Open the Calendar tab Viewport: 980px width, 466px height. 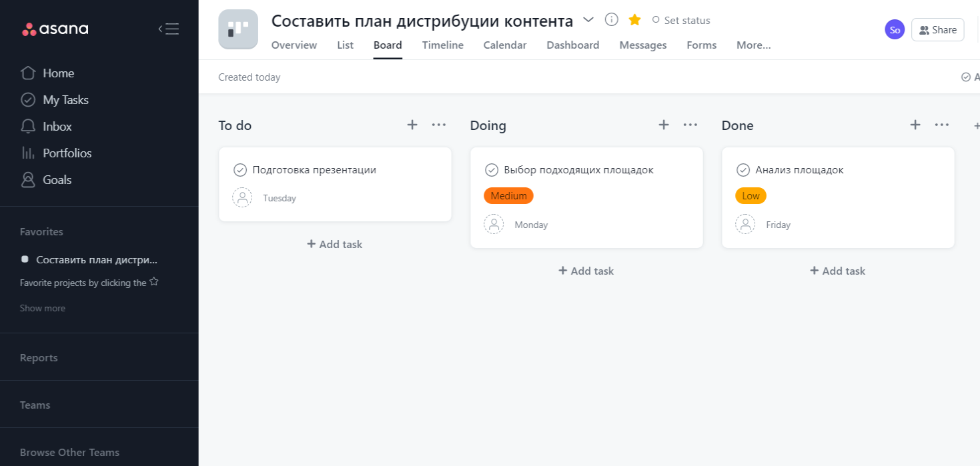[x=504, y=45]
